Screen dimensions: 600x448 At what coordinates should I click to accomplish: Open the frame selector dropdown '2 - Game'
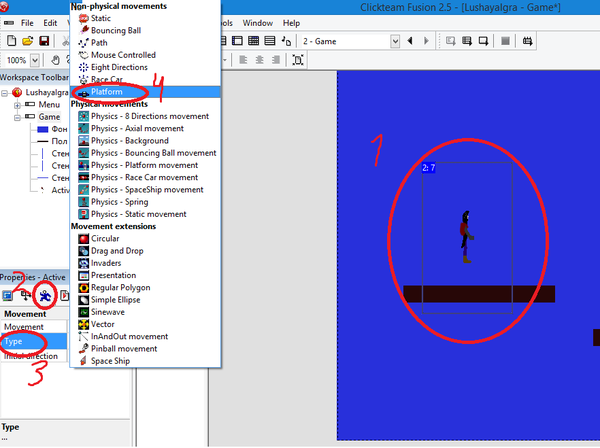[396, 41]
